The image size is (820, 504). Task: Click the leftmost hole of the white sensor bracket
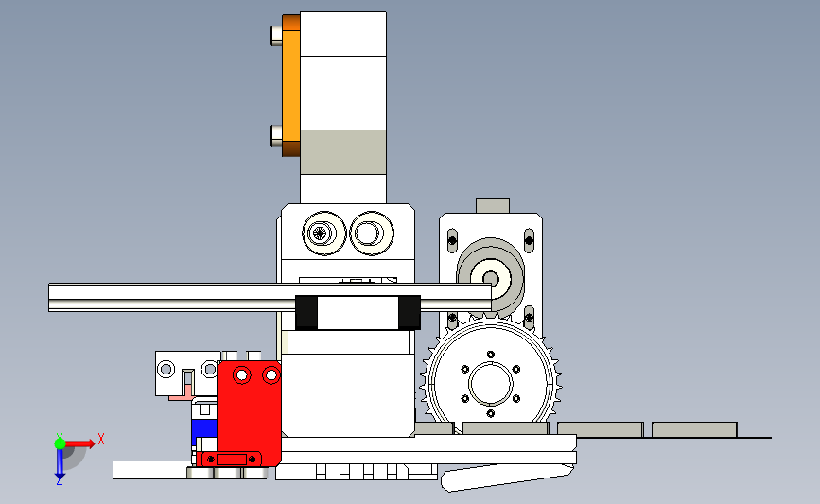(x=166, y=370)
